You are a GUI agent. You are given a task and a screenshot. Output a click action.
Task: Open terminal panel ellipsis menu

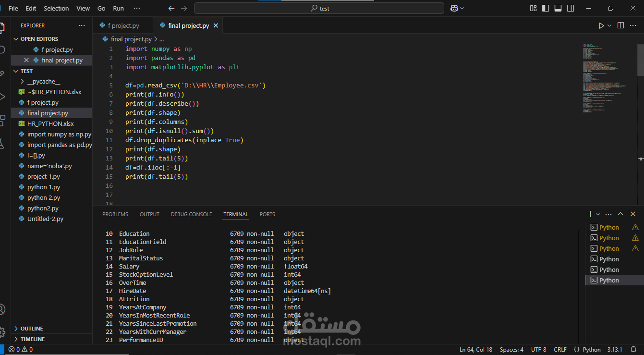[608, 214]
